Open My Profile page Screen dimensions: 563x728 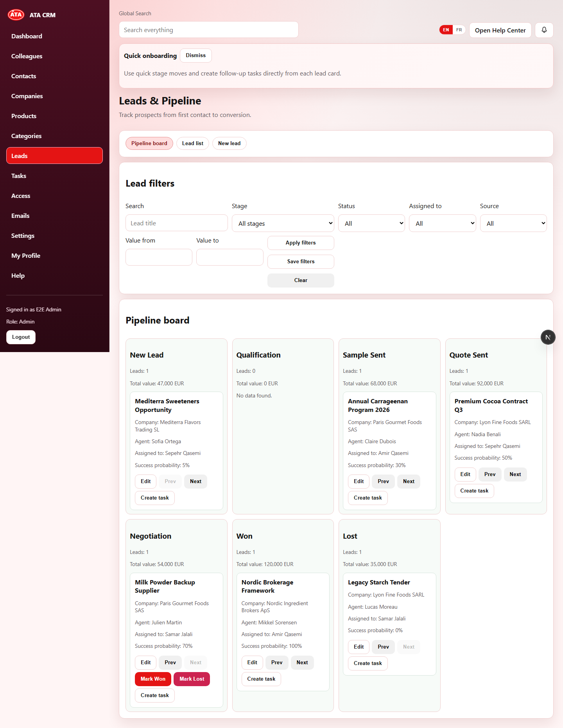[54, 255]
